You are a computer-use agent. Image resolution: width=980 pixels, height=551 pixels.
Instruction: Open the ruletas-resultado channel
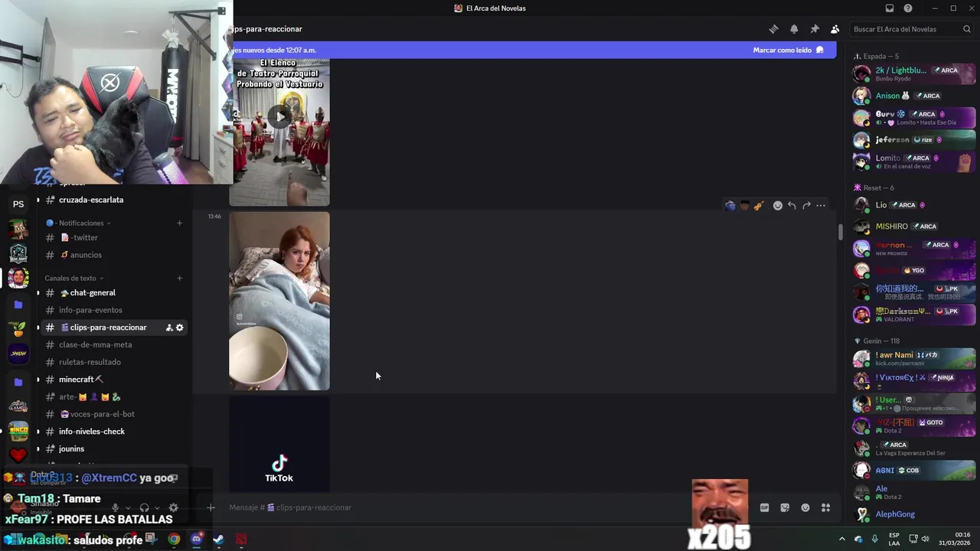pyautogui.click(x=113, y=362)
